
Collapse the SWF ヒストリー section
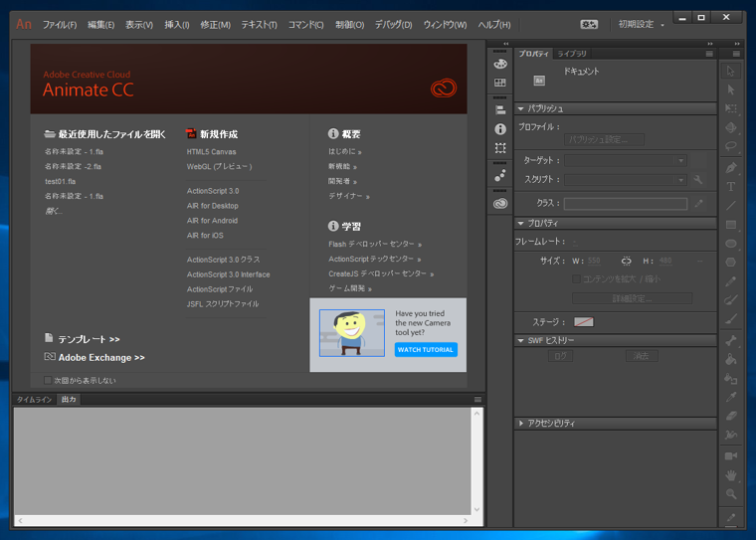[520, 340]
